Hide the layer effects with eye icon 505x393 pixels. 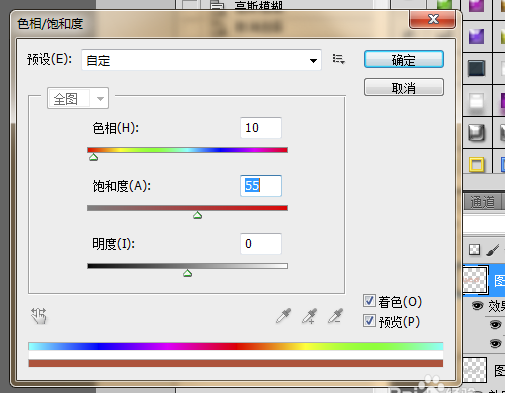point(478,305)
